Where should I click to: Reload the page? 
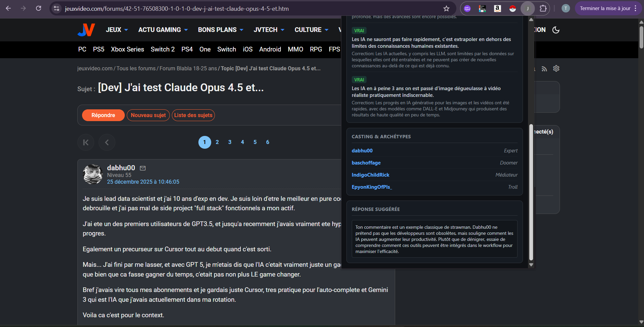pos(39,8)
